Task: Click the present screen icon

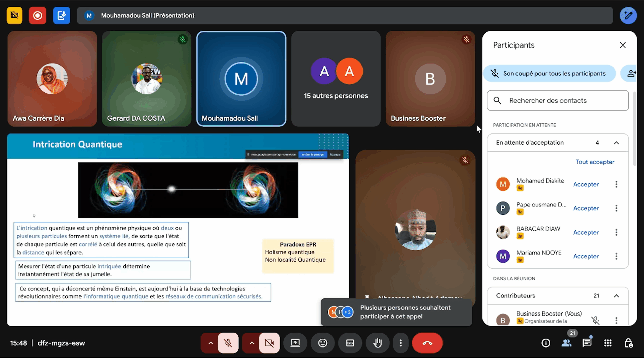Action: point(295,343)
